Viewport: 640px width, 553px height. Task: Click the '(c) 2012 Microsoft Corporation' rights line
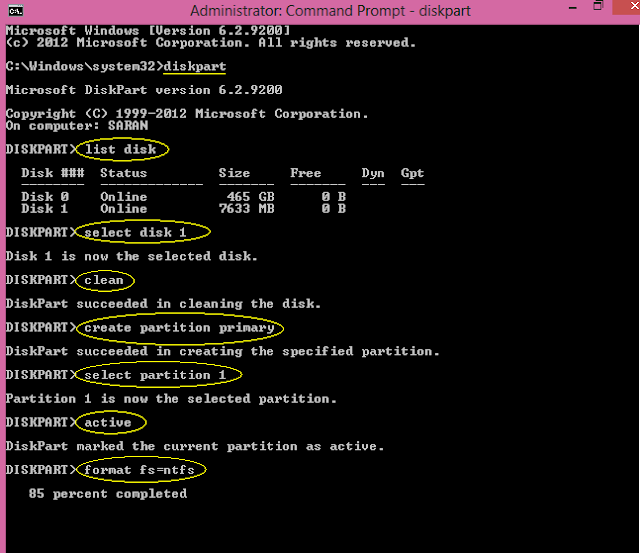[211, 42]
